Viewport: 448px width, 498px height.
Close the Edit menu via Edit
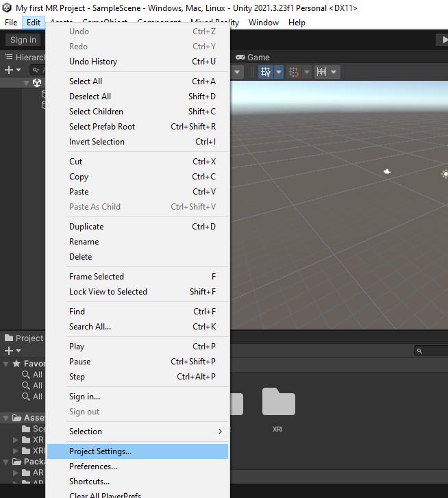point(34,23)
